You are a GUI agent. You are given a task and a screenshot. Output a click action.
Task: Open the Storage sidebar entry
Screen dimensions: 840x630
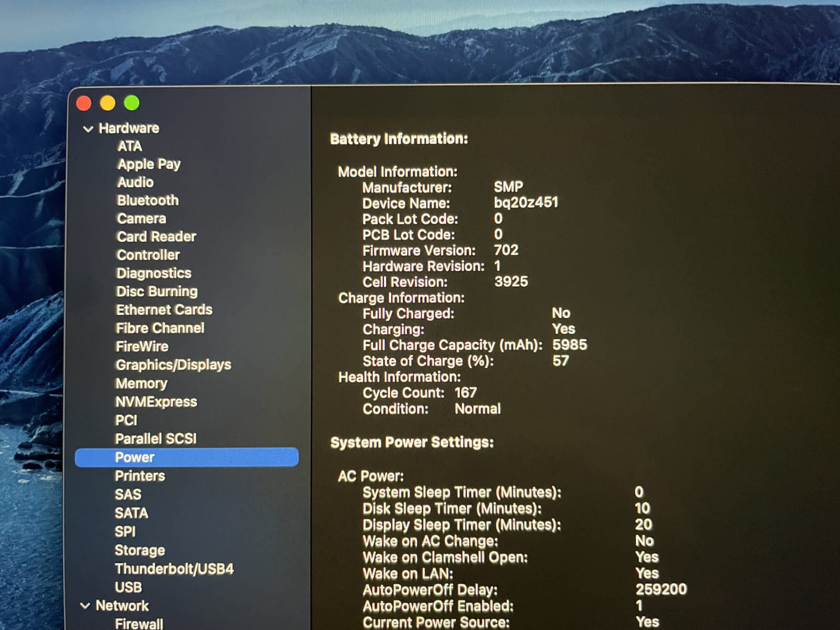click(x=140, y=550)
